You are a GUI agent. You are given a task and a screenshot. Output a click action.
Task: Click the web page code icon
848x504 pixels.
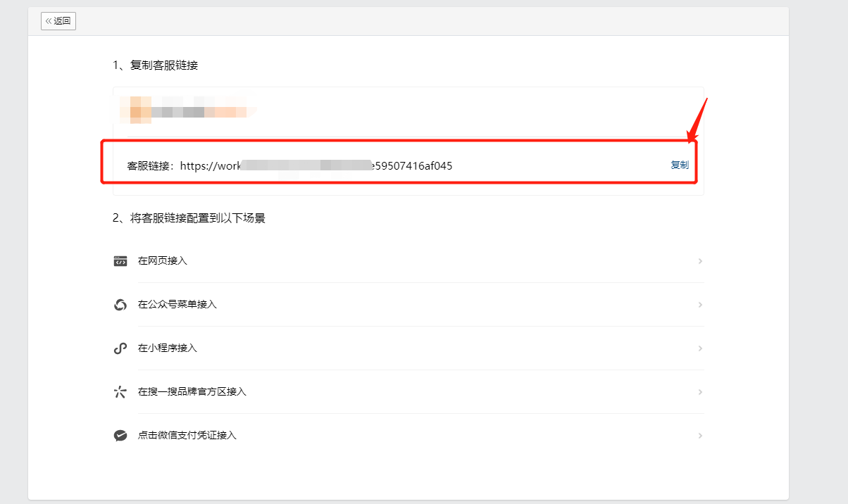point(120,261)
